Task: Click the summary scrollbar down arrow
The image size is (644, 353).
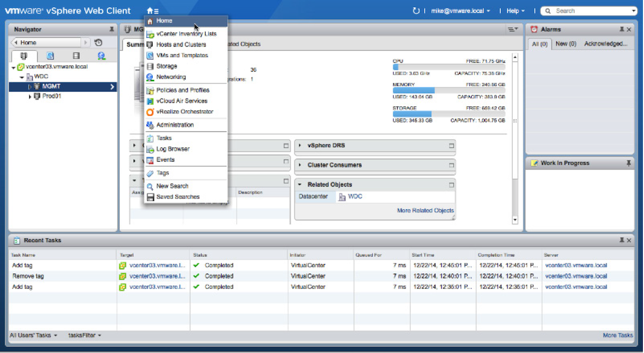Action: point(515,220)
